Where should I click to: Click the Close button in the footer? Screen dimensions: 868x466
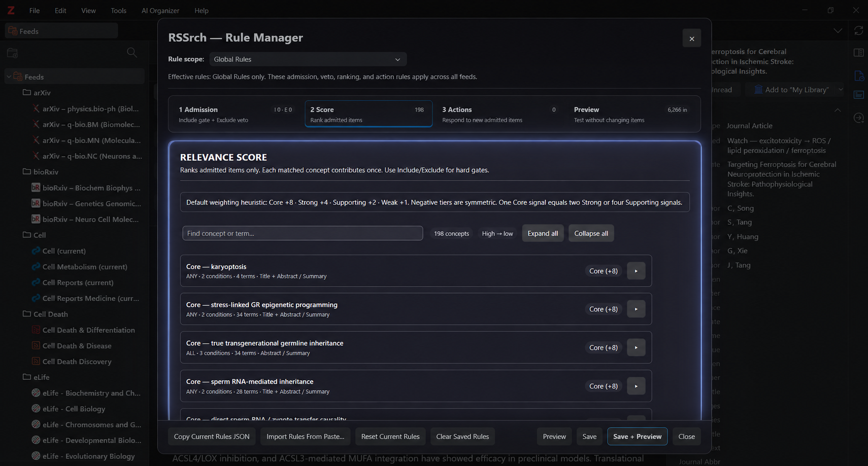[686, 437]
